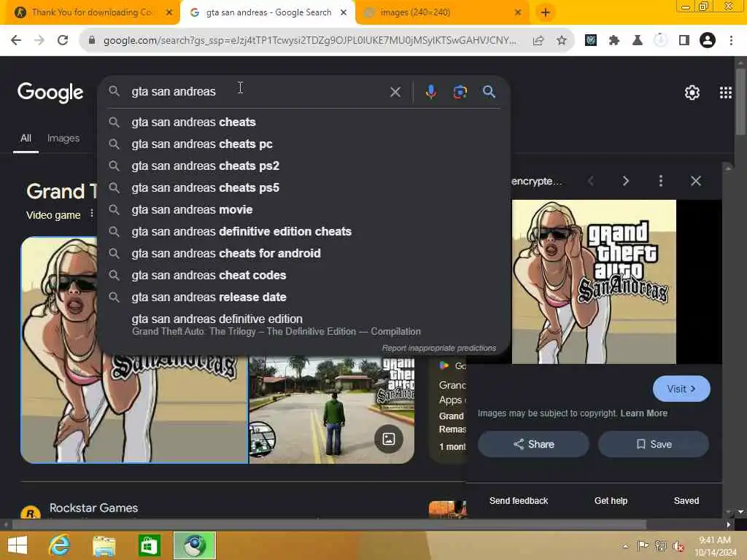Click the browser address bar URL
Image resolution: width=747 pixels, height=560 pixels.
(309, 41)
